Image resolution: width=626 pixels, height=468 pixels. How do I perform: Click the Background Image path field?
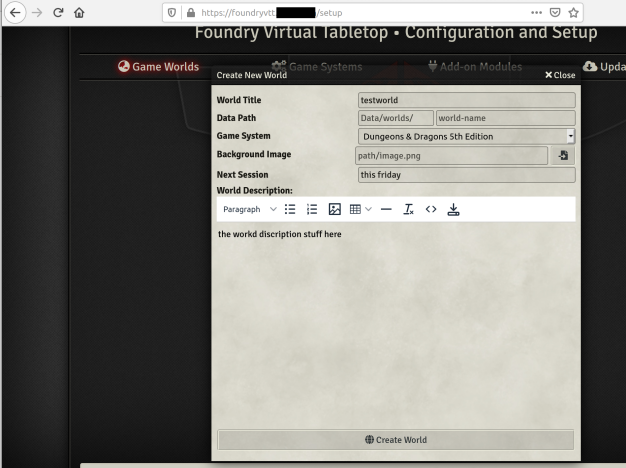point(452,156)
